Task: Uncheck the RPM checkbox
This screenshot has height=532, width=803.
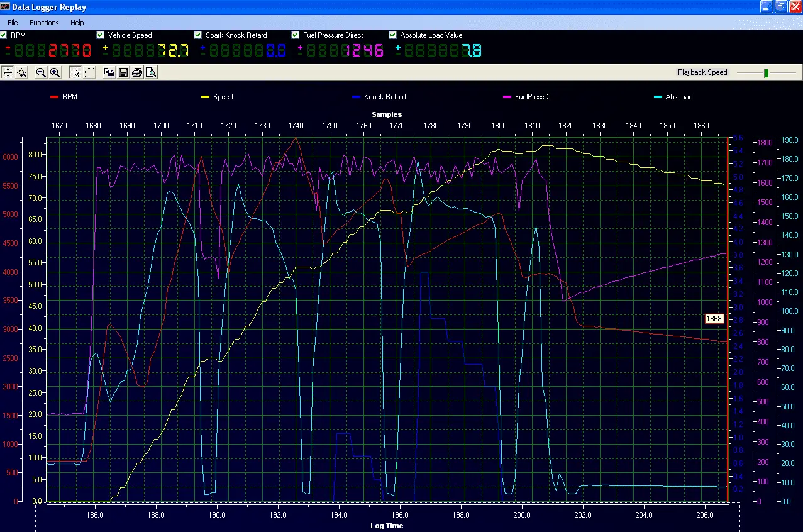Action: (4, 35)
